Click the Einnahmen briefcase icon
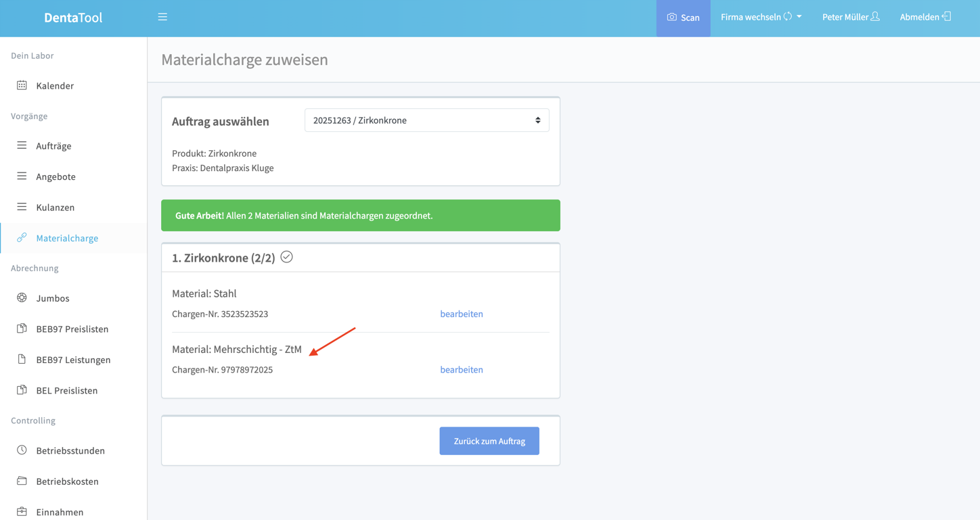 (x=22, y=512)
